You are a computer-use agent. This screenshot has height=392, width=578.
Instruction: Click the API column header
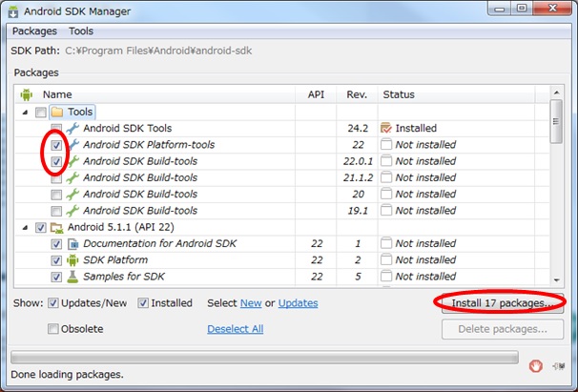316,94
